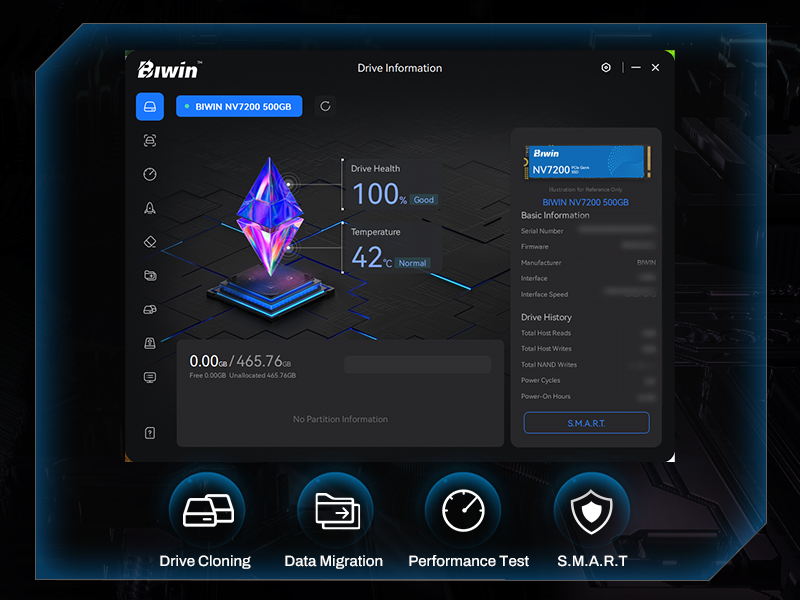Click the large Drive Cloning feature icon
800x600 pixels.
coord(207,510)
